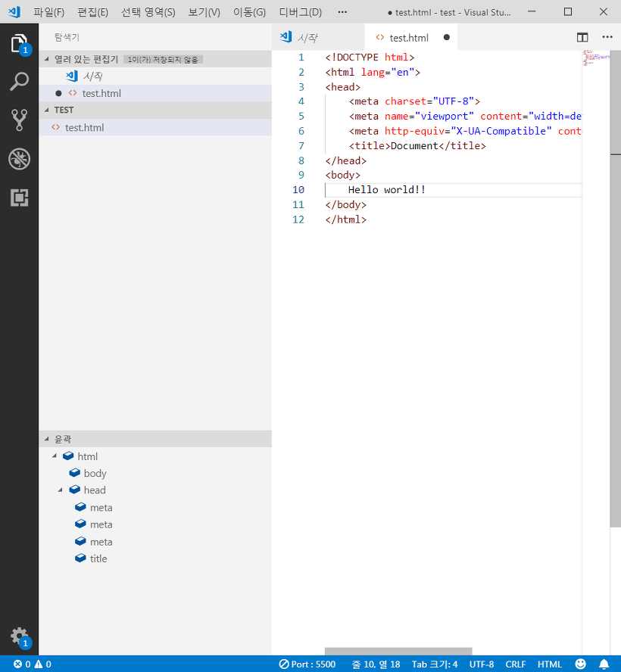The height and width of the screenshot is (672, 621).
Task: Open the Extensions view icon
Action: 19,198
